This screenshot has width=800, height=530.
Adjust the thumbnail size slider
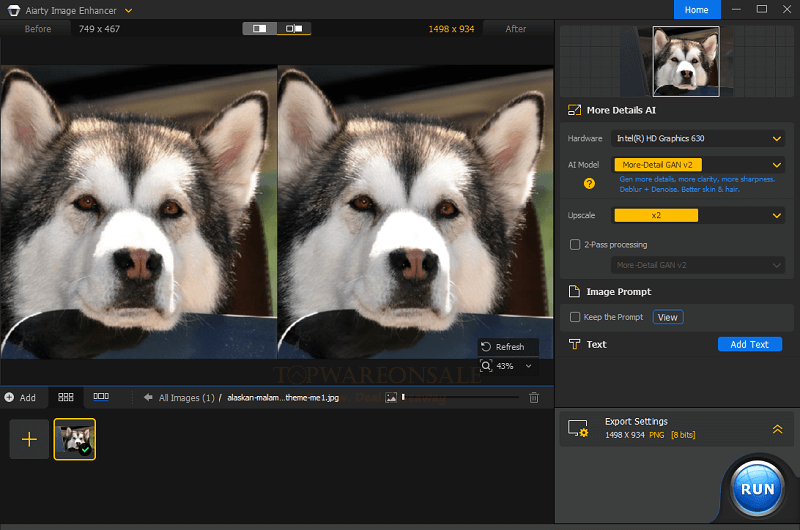click(460, 397)
